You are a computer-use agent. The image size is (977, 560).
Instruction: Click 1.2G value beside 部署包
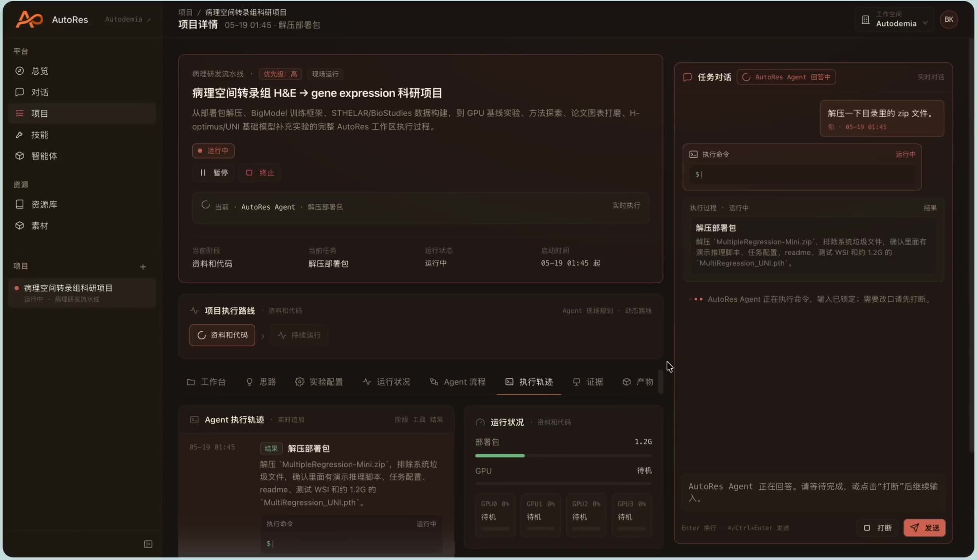[x=643, y=442]
